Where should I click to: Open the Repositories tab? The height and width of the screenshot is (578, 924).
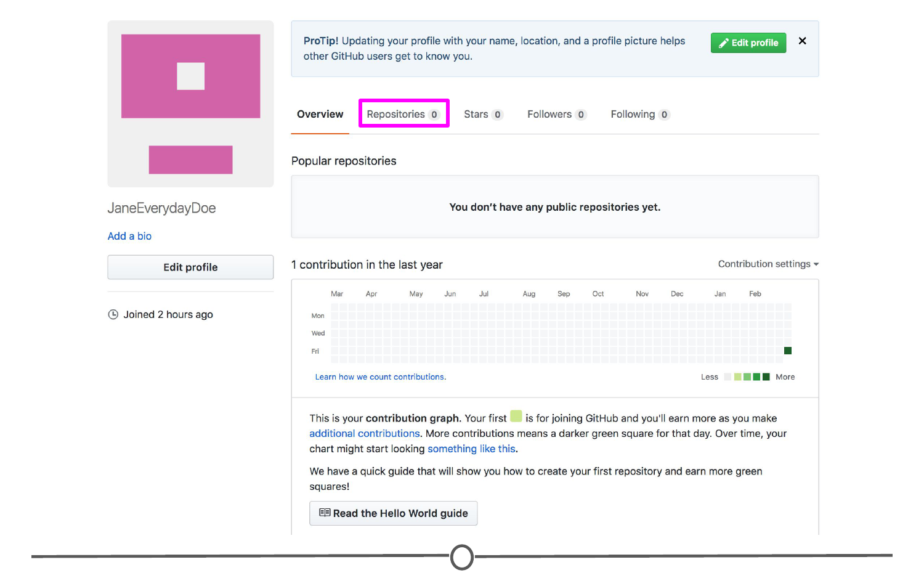(x=403, y=114)
